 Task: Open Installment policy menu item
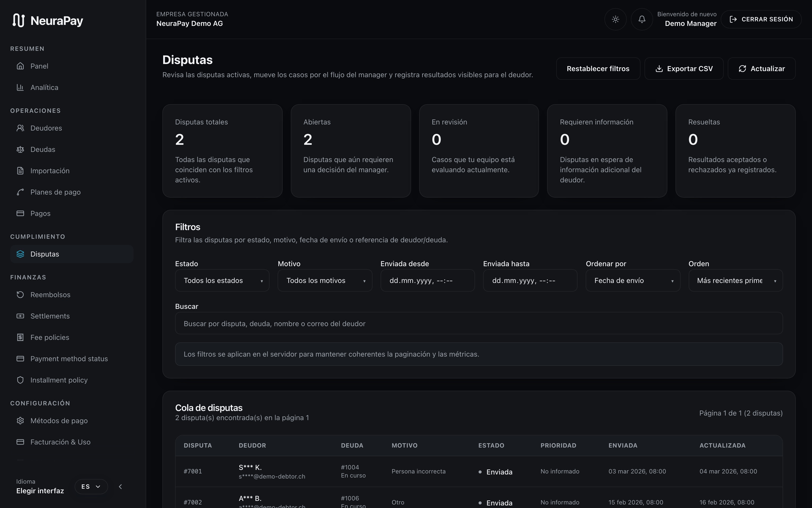click(x=72, y=380)
